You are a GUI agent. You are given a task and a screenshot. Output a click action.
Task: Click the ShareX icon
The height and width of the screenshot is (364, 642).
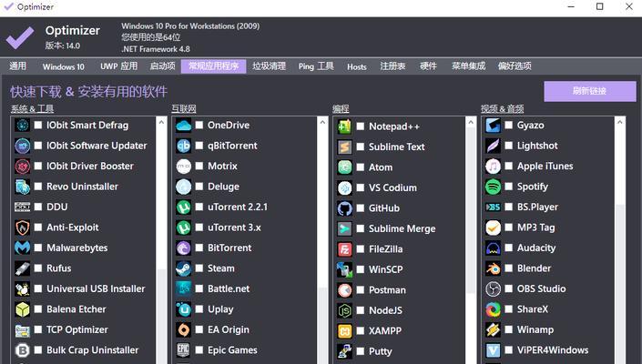pos(493,309)
